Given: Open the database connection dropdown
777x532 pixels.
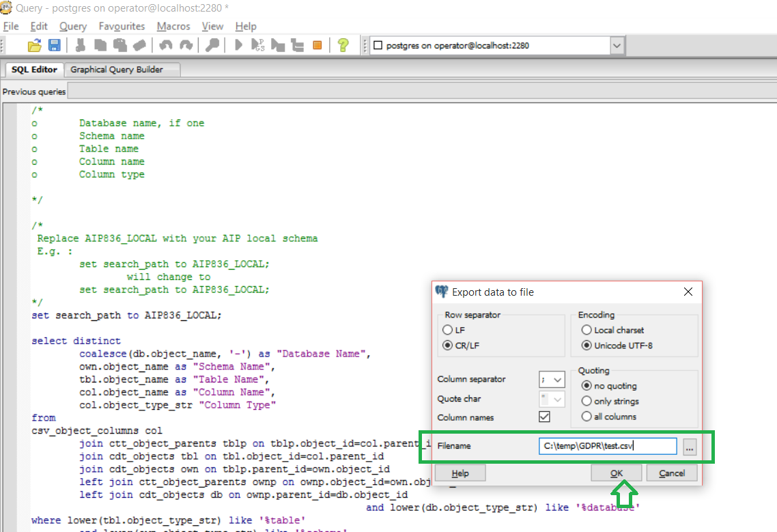Looking at the screenshot, I should (617, 46).
